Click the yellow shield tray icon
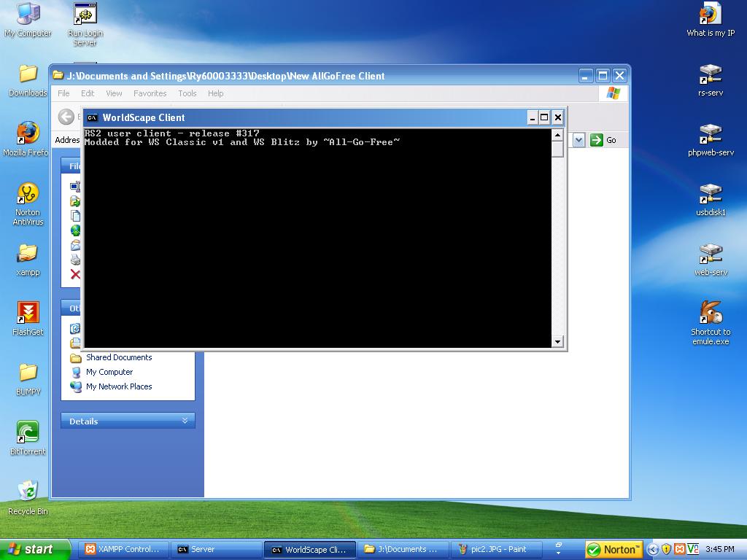747x560 pixels. click(666, 549)
